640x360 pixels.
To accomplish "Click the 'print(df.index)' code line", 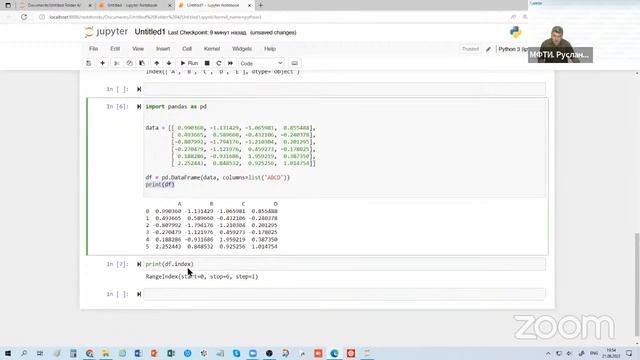I will [x=169, y=264].
